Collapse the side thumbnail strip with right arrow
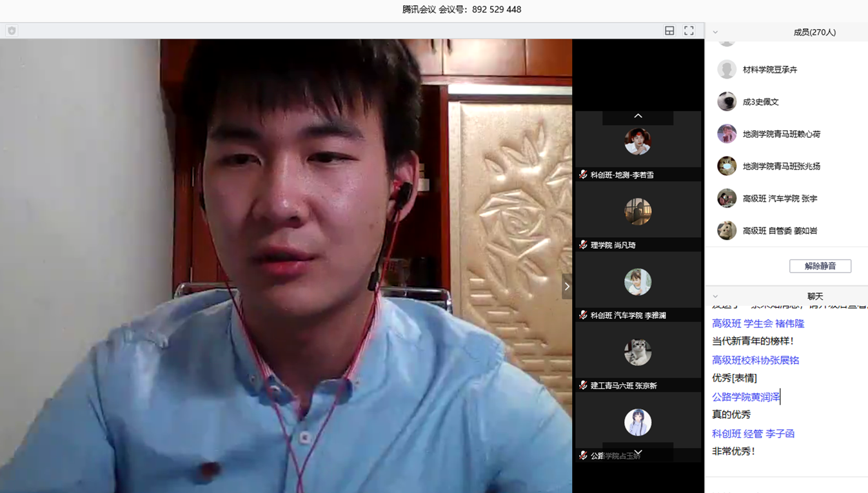The image size is (868, 493). (567, 286)
